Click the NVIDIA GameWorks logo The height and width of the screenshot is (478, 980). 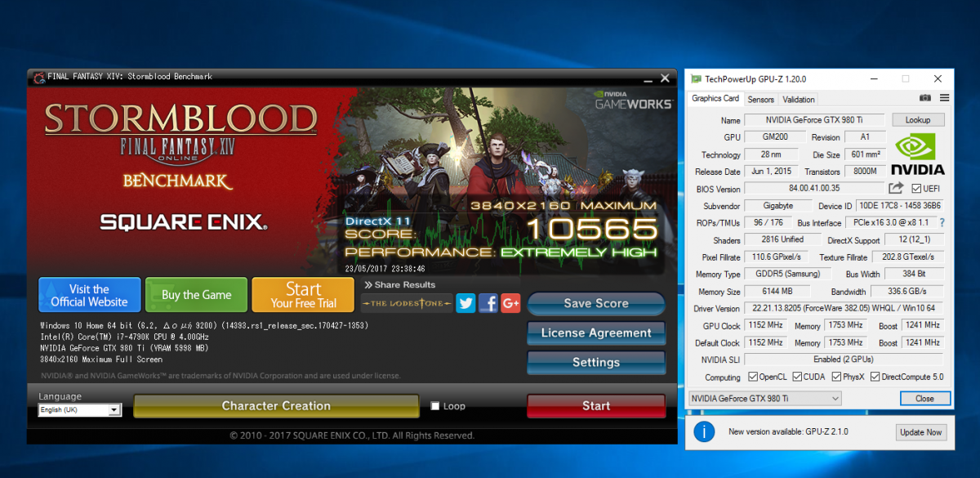634,101
